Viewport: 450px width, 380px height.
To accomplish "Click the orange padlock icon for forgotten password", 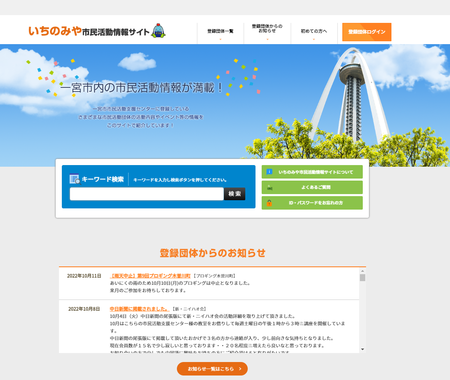I will (269, 203).
